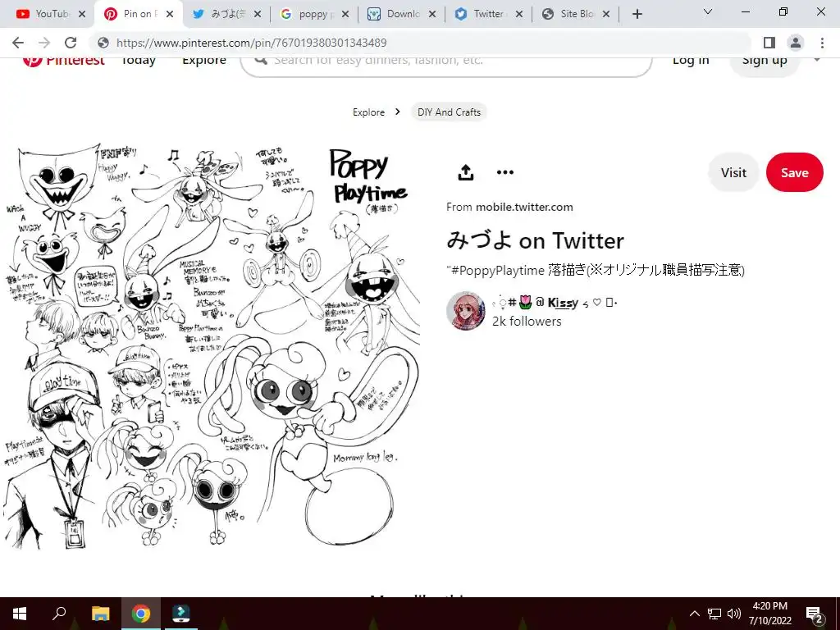This screenshot has height=630, width=840.
Task: Expand the header dropdown arrow
Action: [x=817, y=59]
